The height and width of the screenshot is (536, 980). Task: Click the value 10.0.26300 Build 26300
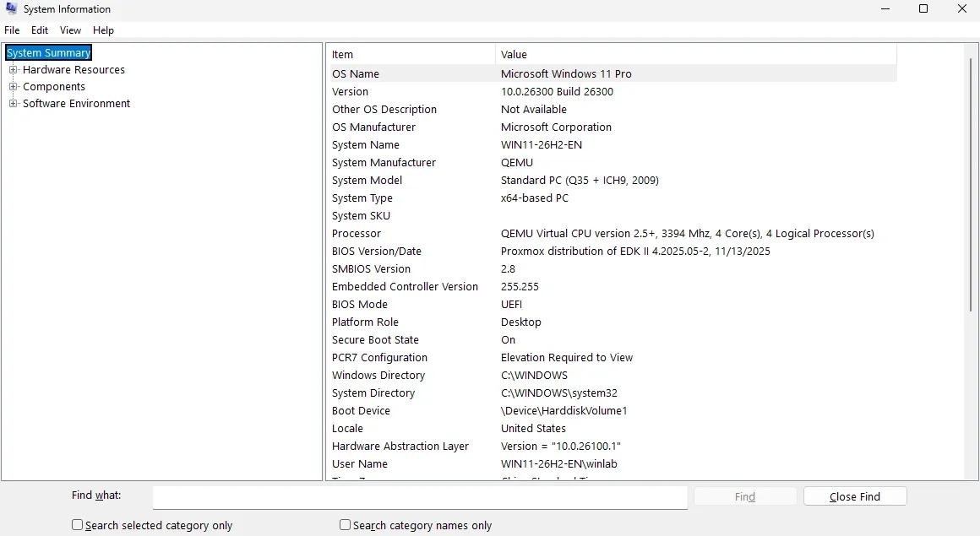click(557, 91)
